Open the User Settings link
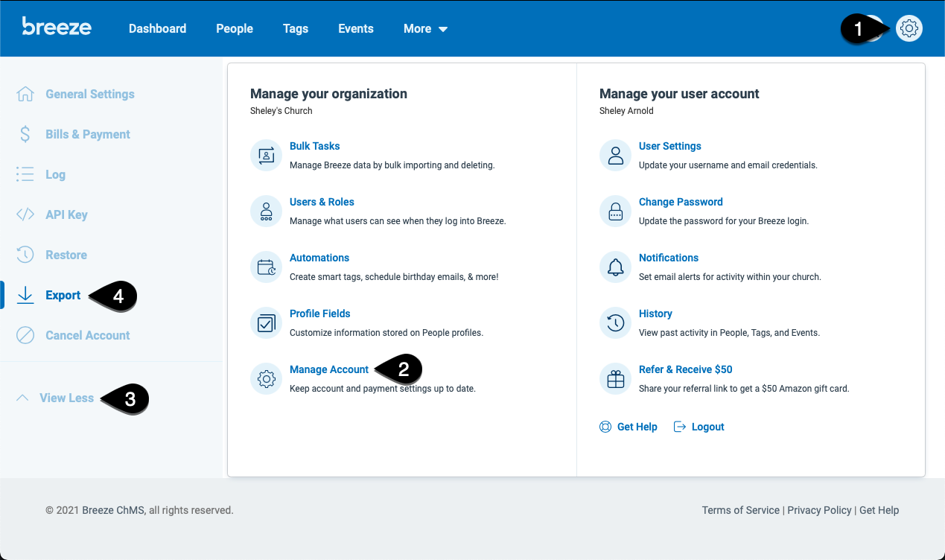 (x=670, y=146)
